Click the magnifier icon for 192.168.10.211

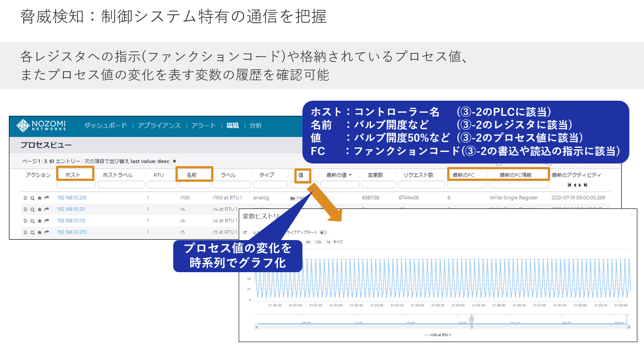coord(33,209)
